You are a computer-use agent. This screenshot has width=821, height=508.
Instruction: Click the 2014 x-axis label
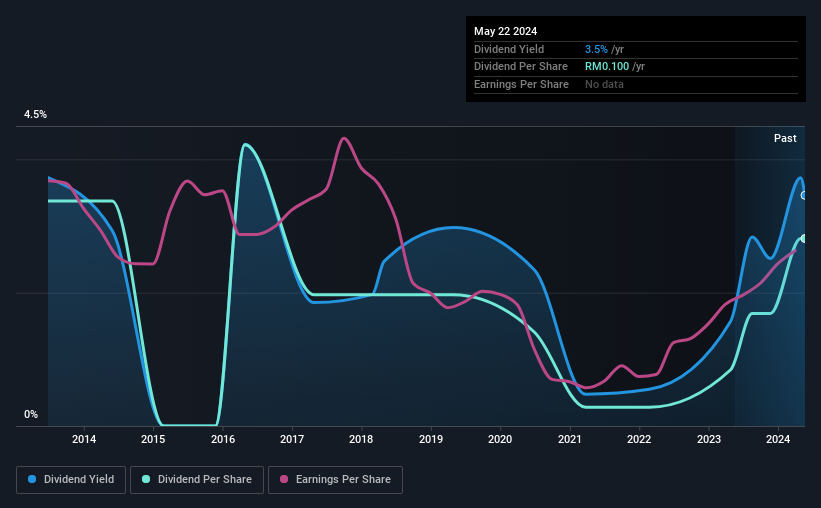84,439
